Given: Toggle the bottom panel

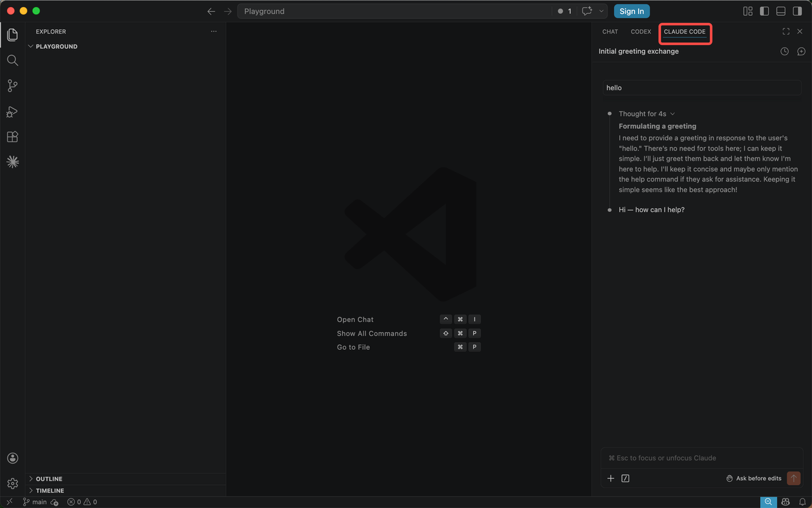Looking at the screenshot, I should click(x=781, y=11).
